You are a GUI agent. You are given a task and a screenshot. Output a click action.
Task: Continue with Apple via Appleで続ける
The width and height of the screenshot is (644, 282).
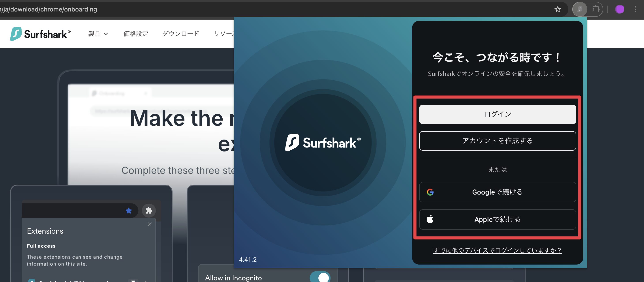point(498,220)
